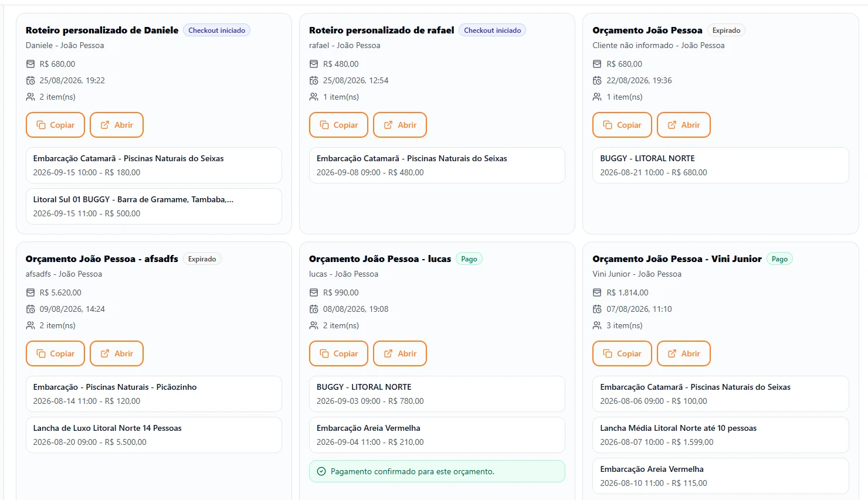
Task: Select Embarcação Catamarã item dated 2026-08-06
Action: [721, 394]
